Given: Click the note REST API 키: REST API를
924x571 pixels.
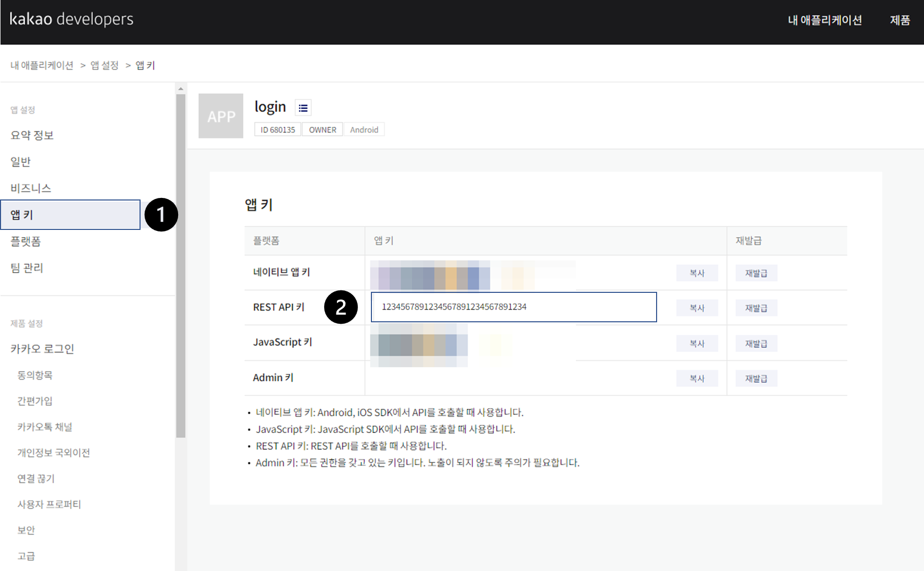Looking at the screenshot, I should pos(351,446).
